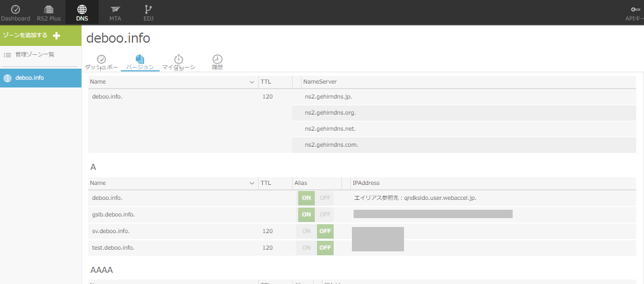Click deboo.info. name in A records
644x284 pixels.
pyautogui.click(x=107, y=198)
